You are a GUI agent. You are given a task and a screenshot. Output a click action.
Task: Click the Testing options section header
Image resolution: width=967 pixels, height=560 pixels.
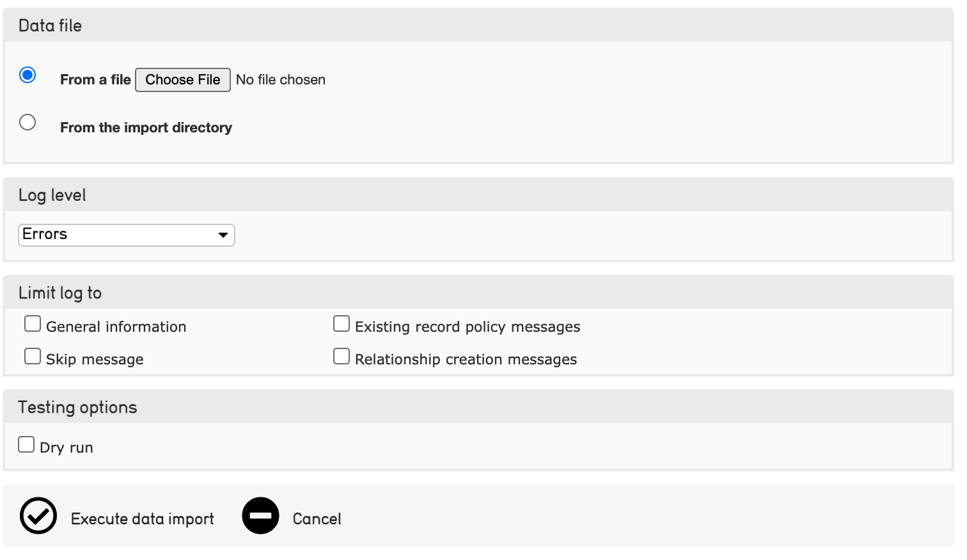click(x=77, y=407)
